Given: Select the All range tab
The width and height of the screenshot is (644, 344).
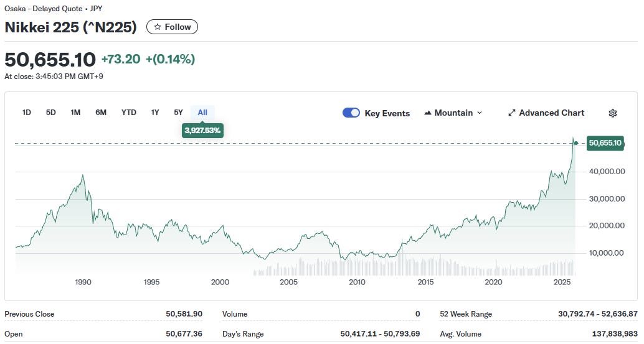Looking at the screenshot, I should click(x=202, y=113).
